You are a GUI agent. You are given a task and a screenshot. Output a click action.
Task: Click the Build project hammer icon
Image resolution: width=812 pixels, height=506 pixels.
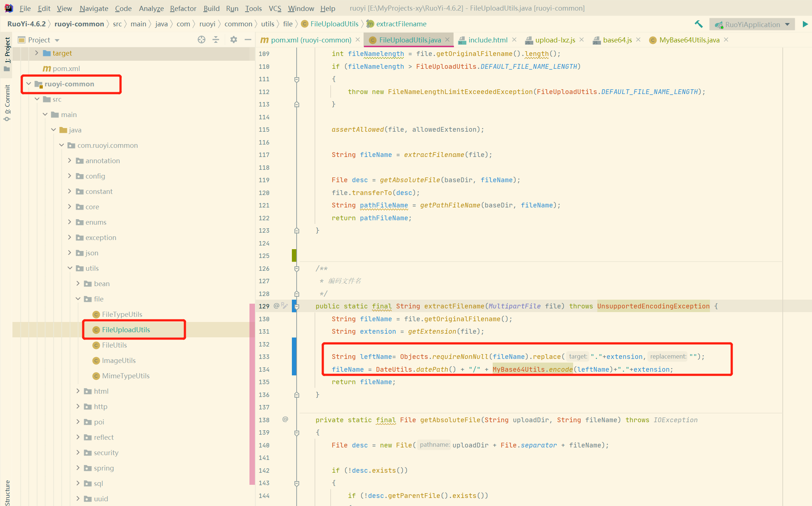[699, 24]
